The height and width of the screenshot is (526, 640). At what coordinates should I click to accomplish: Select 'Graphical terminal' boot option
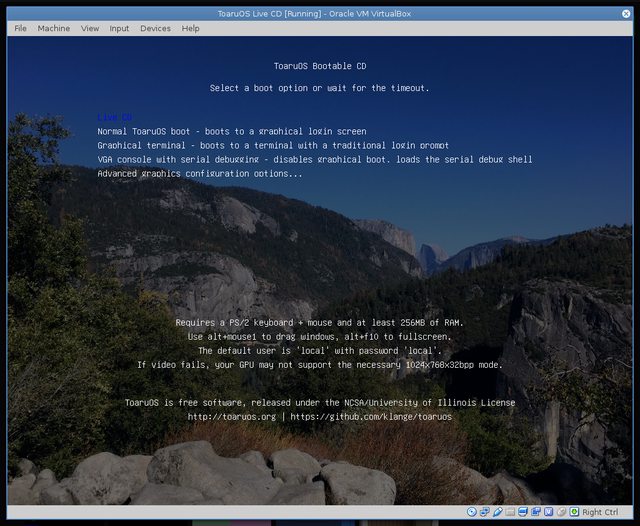point(273,145)
